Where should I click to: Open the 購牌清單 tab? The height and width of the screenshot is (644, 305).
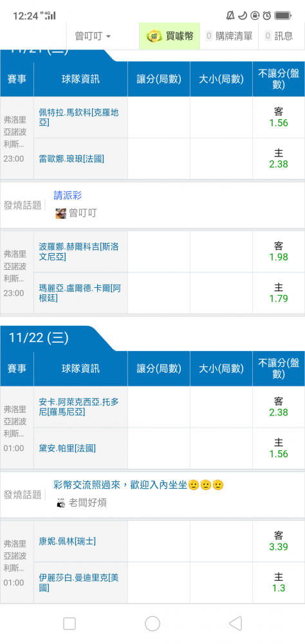(x=229, y=36)
